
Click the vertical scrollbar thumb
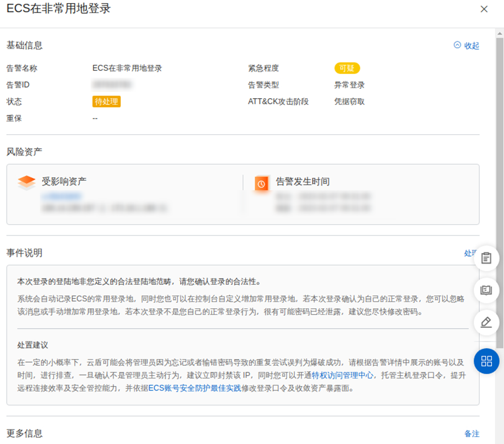pos(499,193)
